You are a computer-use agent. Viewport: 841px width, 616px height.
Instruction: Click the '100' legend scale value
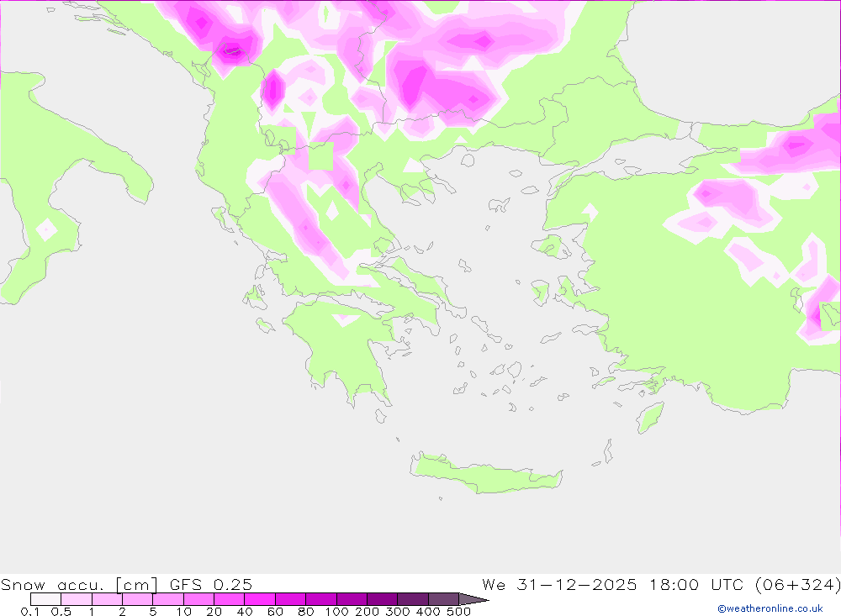[337, 612]
